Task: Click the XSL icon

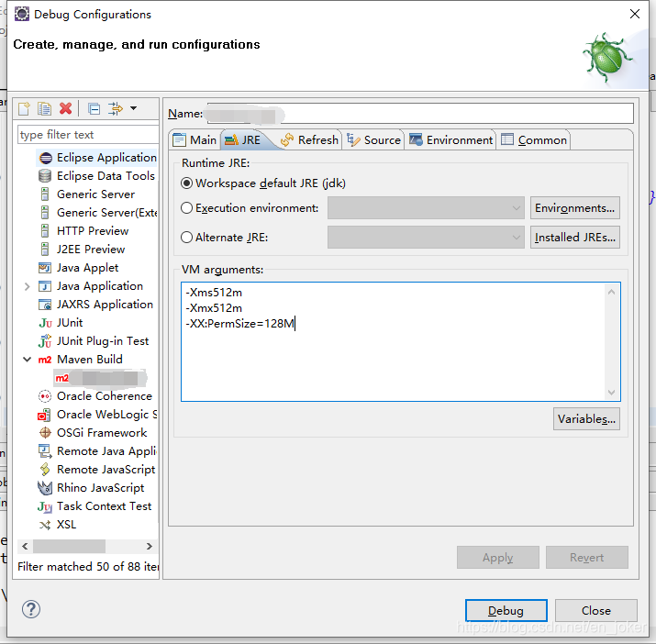Action: pyautogui.click(x=45, y=525)
